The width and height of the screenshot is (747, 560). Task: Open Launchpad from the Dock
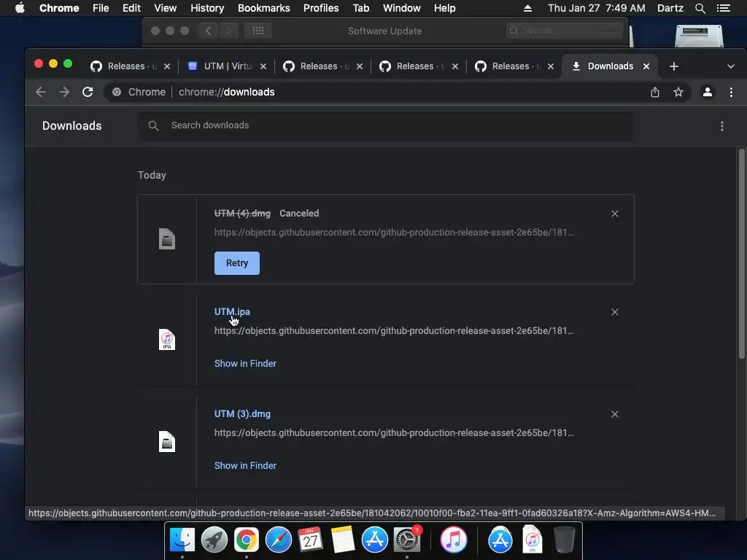coord(214,540)
